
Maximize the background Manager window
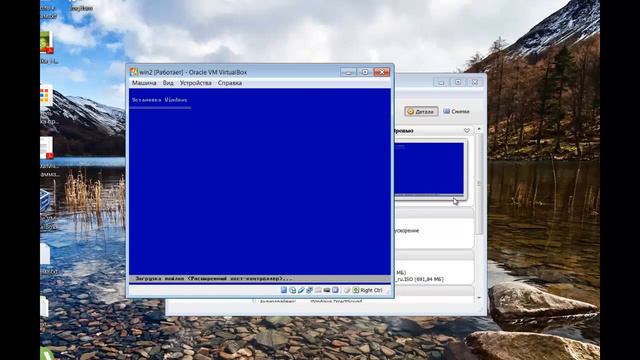tap(458, 82)
